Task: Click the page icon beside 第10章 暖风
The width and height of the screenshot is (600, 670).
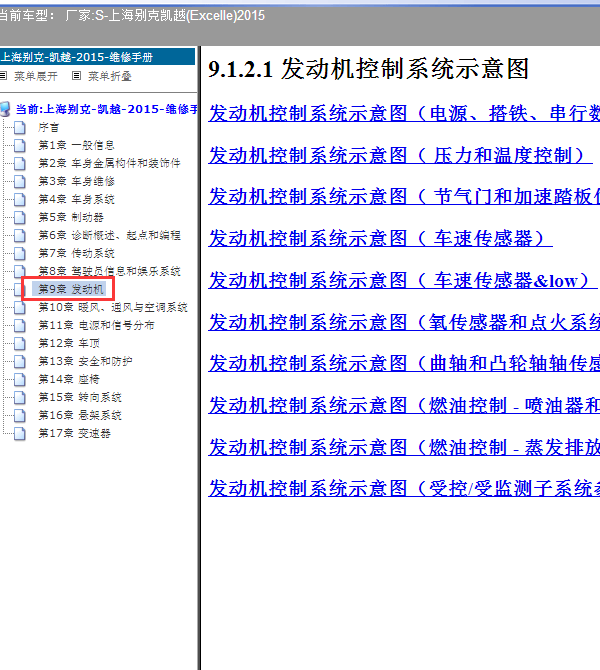Action: (19, 307)
